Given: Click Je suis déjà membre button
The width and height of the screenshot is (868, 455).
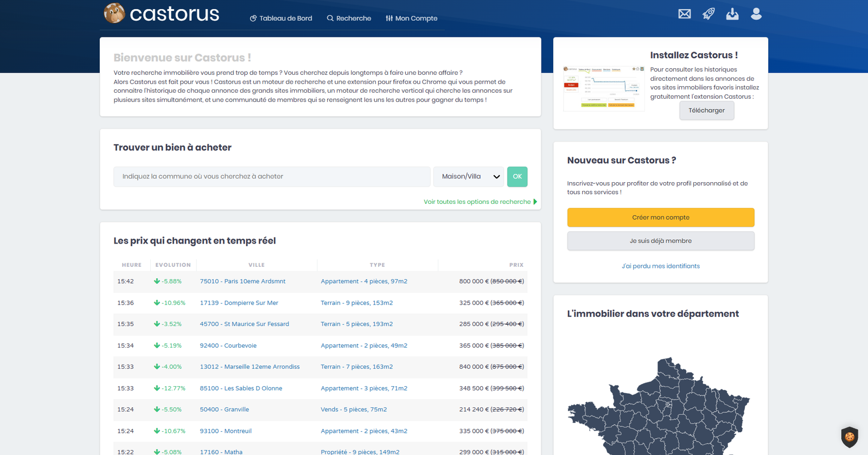Looking at the screenshot, I should pyautogui.click(x=661, y=241).
